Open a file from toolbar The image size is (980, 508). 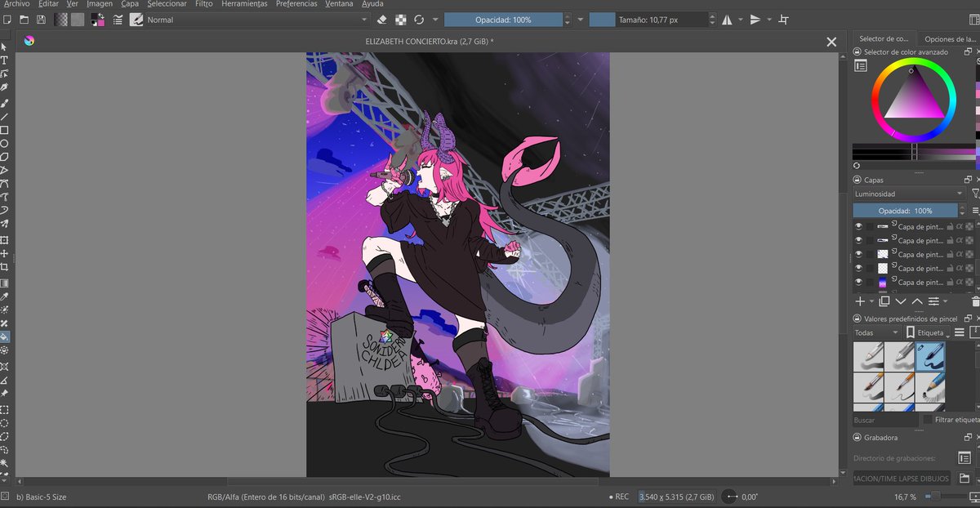click(24, 20)
